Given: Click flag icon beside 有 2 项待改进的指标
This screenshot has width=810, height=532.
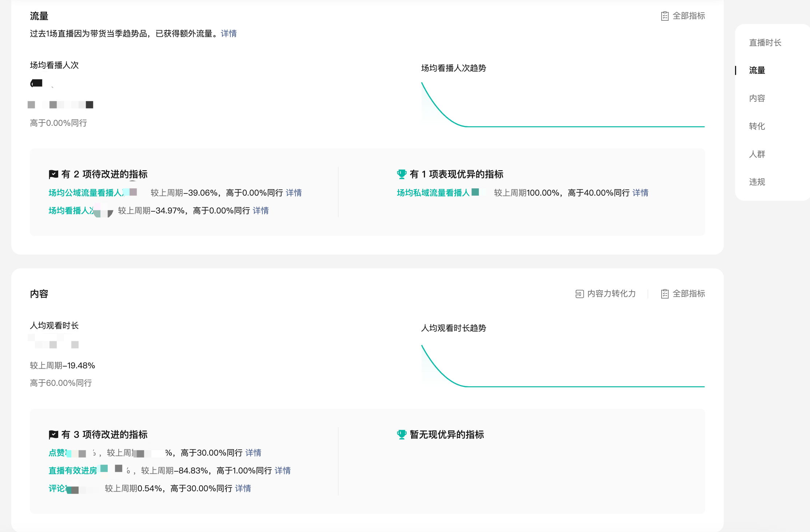Looking at the screenshot, I should point(53,175).
